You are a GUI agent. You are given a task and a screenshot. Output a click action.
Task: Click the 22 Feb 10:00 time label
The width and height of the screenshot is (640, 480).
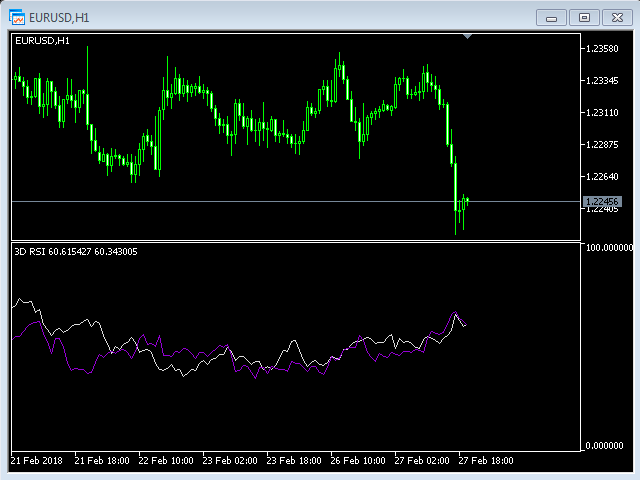pyautogui.click(x=166, y=460)
